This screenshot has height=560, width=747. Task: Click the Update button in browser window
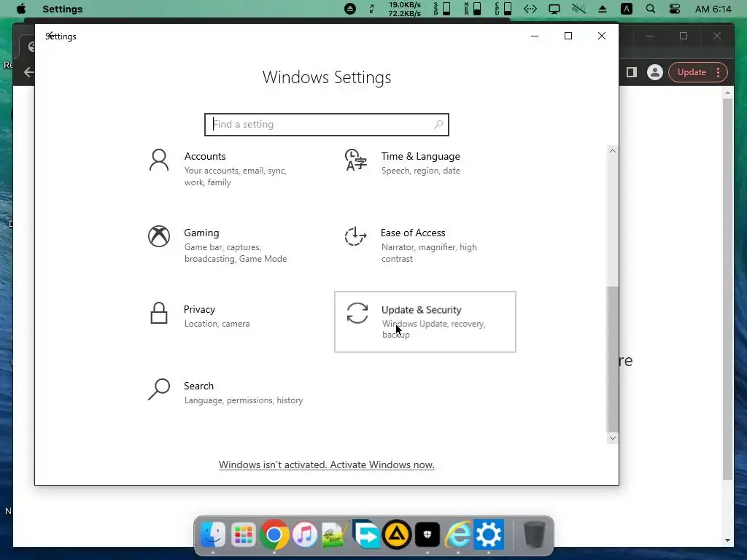coord(692,72)
